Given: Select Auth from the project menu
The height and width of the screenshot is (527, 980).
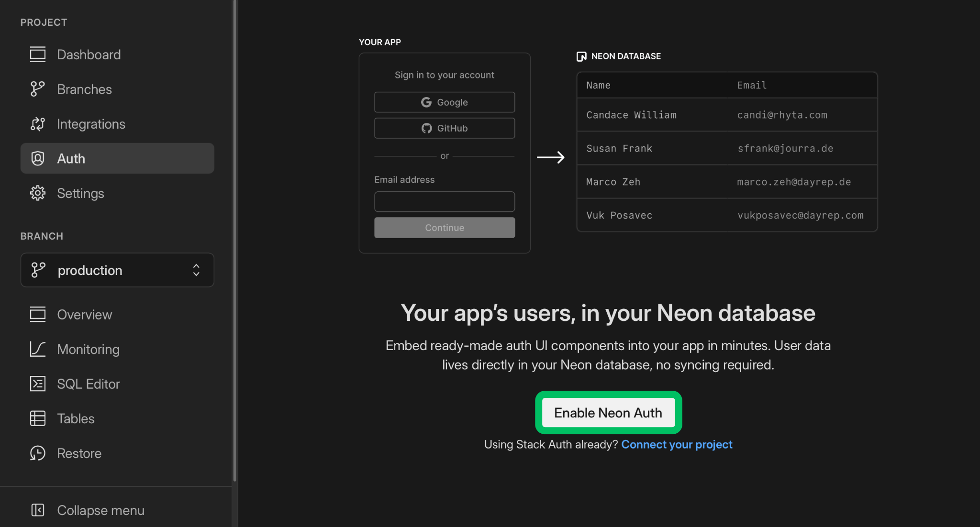Looking at the screenshot, I should coord(71,158).
